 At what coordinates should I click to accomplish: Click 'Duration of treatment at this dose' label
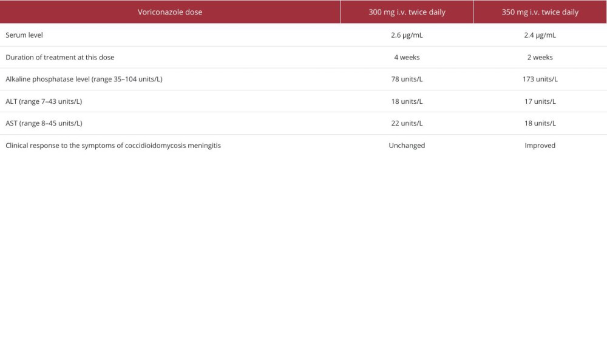click(60, 57)
